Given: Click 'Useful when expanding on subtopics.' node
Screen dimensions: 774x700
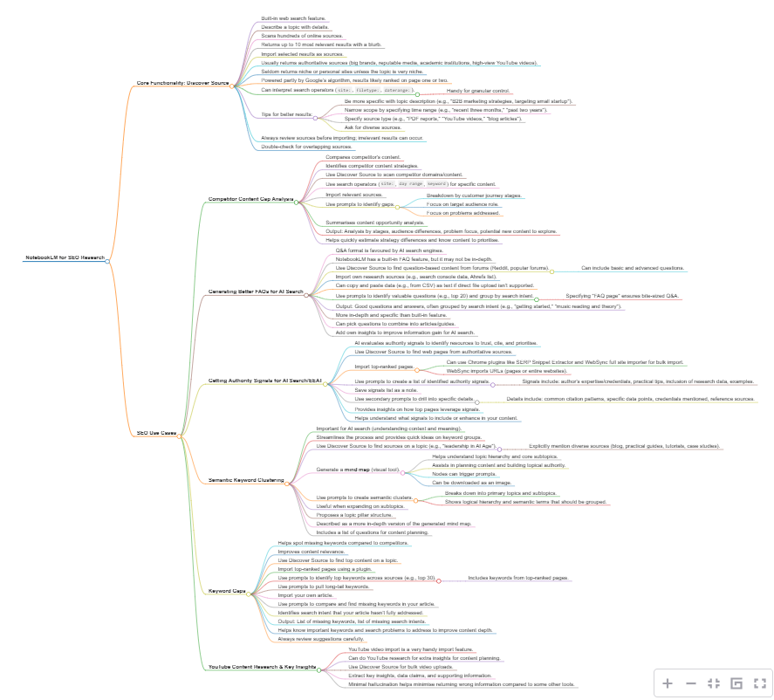Looking at the screenshot, I should click(360, 506).
